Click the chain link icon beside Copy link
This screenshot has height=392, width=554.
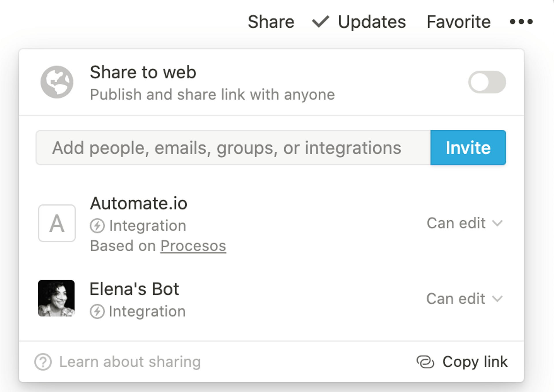click(x=425, y=362)
